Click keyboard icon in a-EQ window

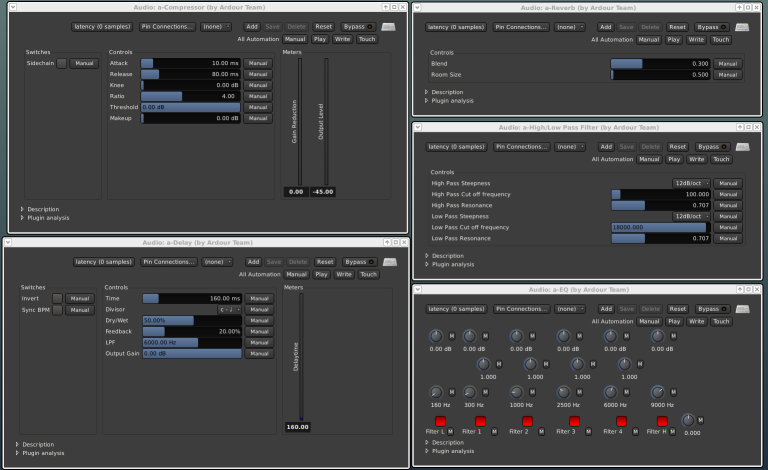pos(742,309)
